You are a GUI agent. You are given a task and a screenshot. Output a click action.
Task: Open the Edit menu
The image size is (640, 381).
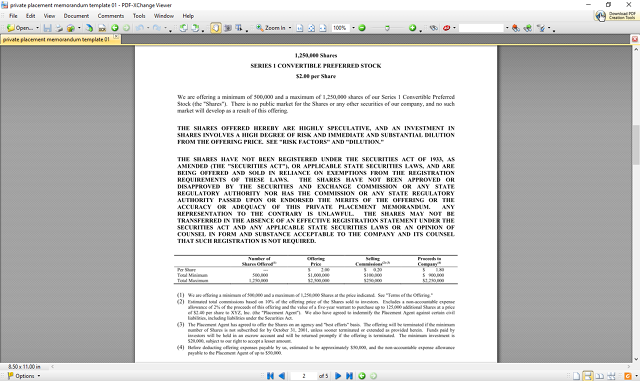[31, 16]
